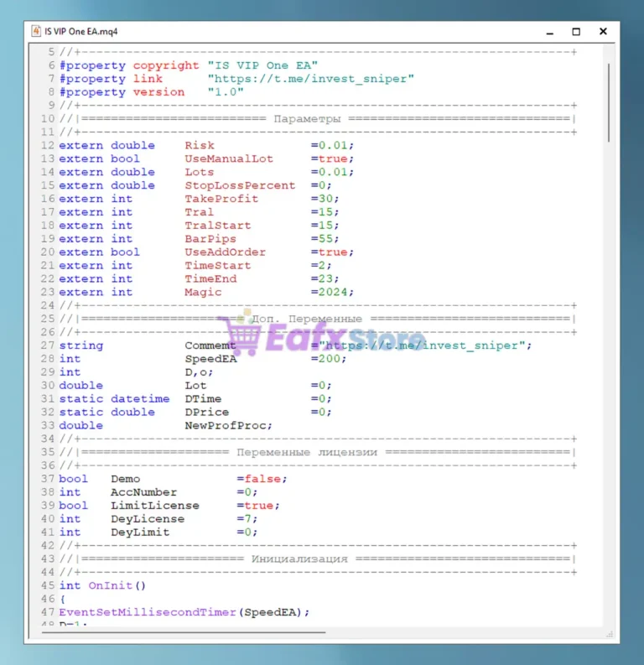Image resolution: width=644 pixels, height=665 pixels.
Task: Click the StopLossPercent variable name
Action: coord(240,185)
